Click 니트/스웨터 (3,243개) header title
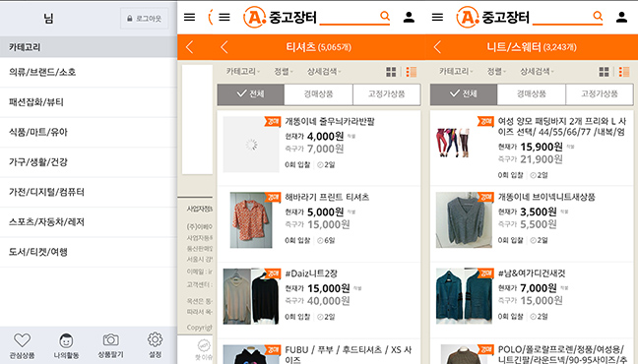 pyautogui.click(x=532, y=47)
